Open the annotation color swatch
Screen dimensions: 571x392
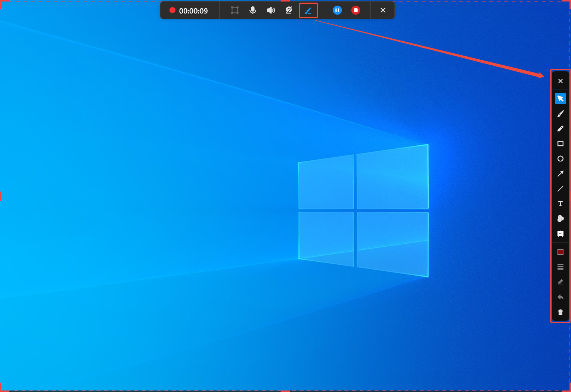coord(560,252)
